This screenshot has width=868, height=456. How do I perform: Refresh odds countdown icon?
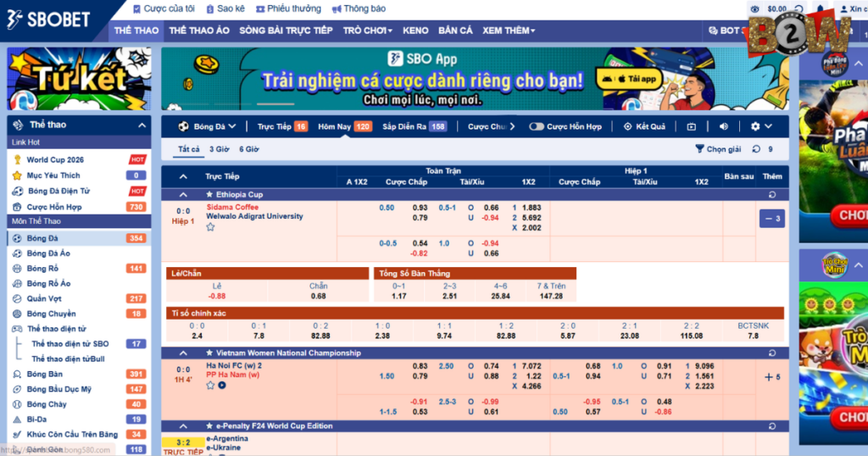(x=756, y=149)
